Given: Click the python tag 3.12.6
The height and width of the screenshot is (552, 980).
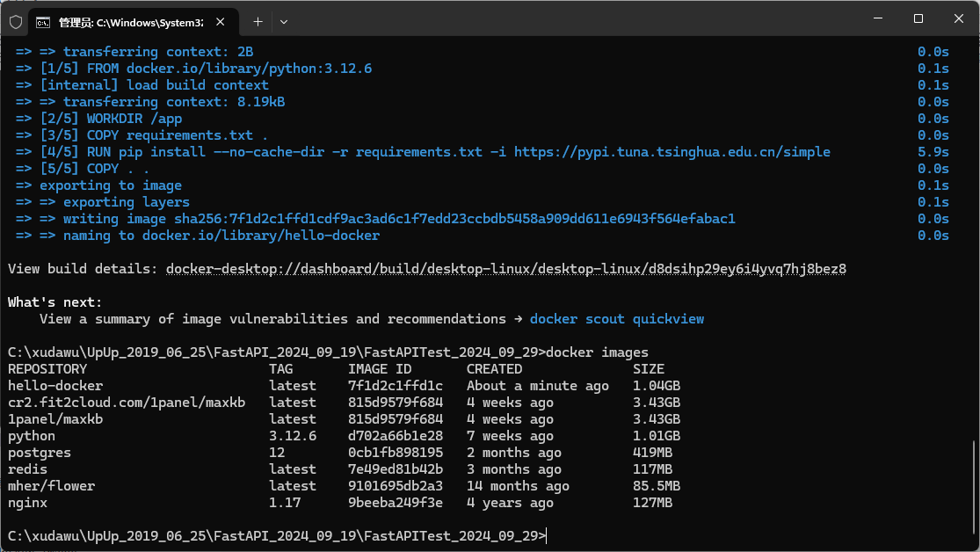Looking at the screenshot, I should click(x=293, y=436).
